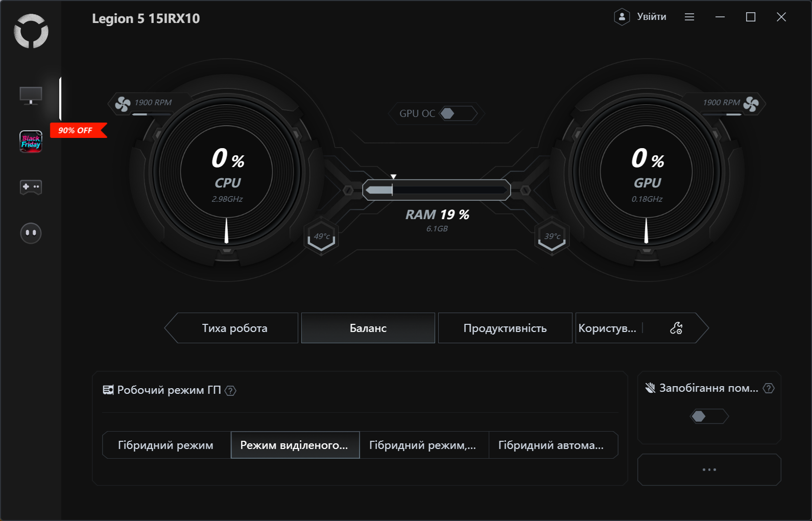Screen dimensions: 812x521
Task: Click the right fan speed bar
Action: [x=722, y=114]
